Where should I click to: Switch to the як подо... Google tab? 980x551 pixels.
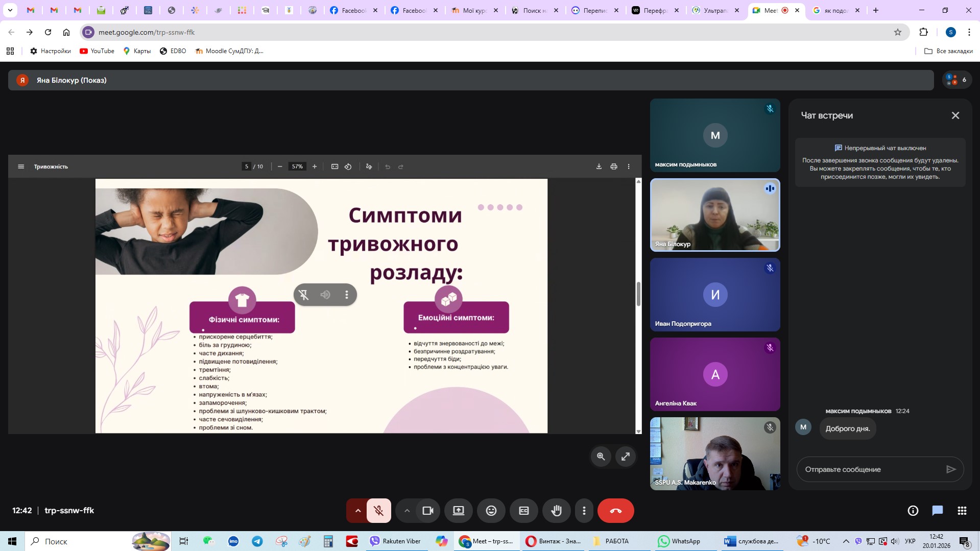point(834,10)
